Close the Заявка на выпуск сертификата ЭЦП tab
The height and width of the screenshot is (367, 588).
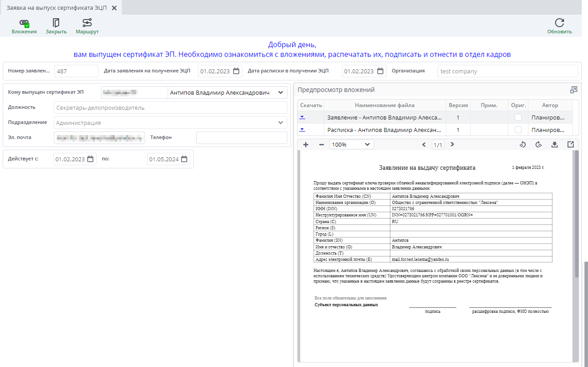tap(114, 8)
